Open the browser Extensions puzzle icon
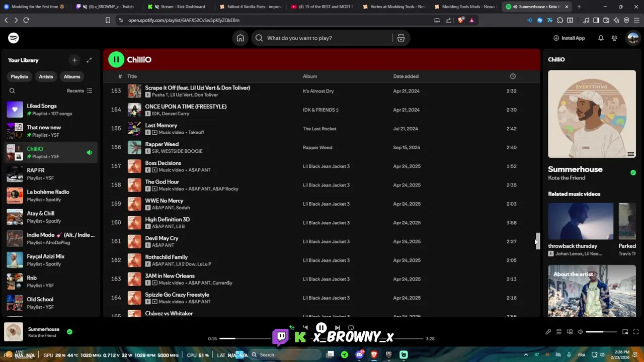The height and width of the screenshot is (362, 644). (x=560, y=20)
